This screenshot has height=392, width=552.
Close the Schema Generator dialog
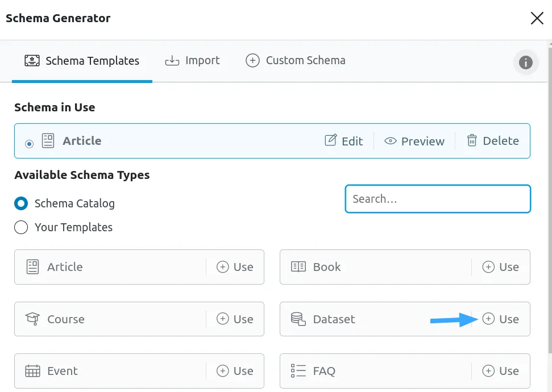click(537, 18)
